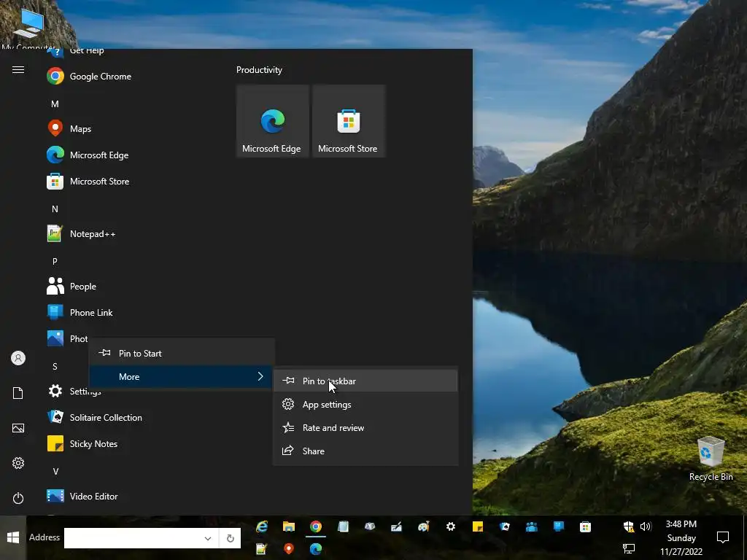The image size is (747, 560).
Task: Click the Microsoft Edge tile under Productivity
Action: tap(273, 121)
